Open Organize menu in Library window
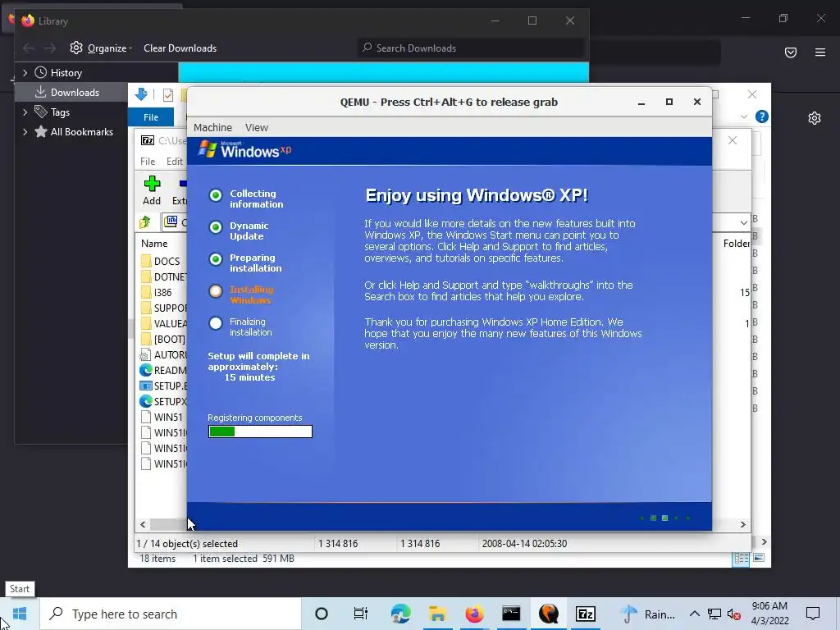This screenshot has width=840, height=630. pyautogui.click(x=110, y=48)
